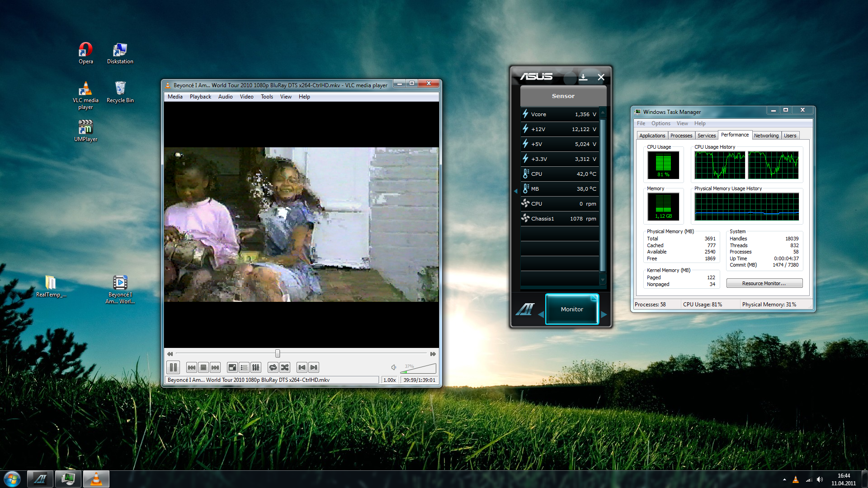This screenshot has width=868, height=488.
Task: Collapse ASUS panel with left-side arrow
Action: [x=515, y=191]
